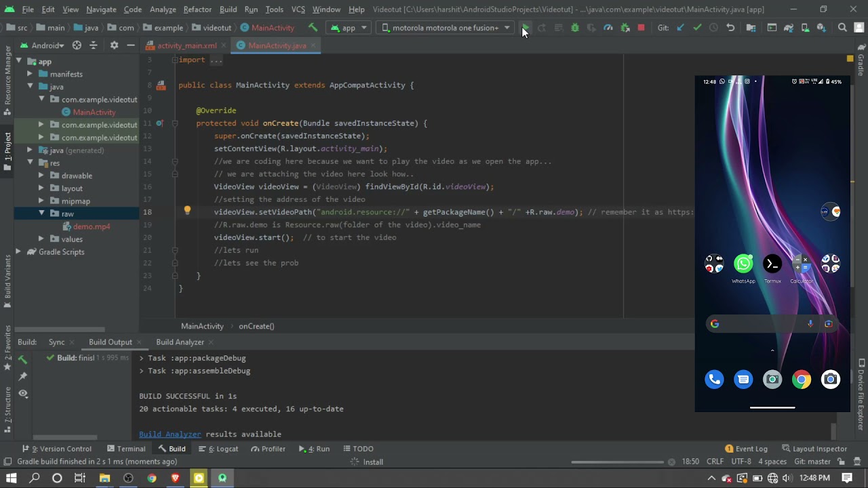Open the Event Log
This screenshot has height=488, width=868.
[746, 449]
